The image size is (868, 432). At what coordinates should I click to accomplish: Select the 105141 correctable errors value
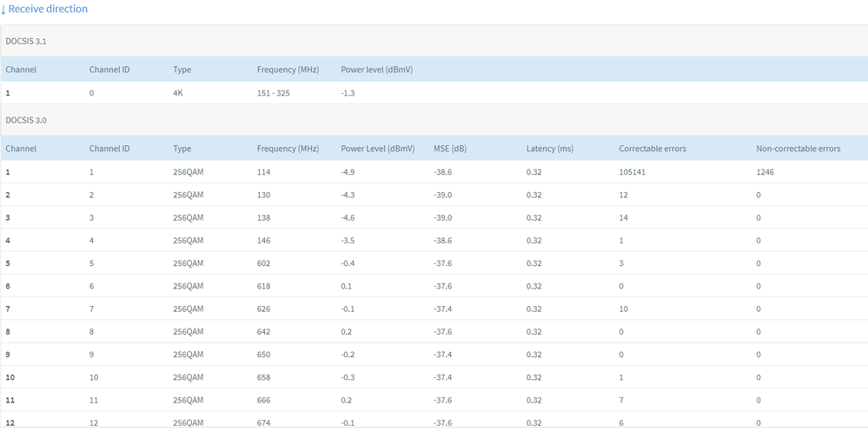pyautogui.click(x=633, y=172)
